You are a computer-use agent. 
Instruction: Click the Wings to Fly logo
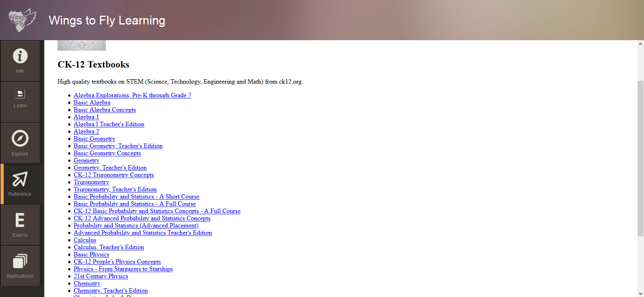coord(22,20)
